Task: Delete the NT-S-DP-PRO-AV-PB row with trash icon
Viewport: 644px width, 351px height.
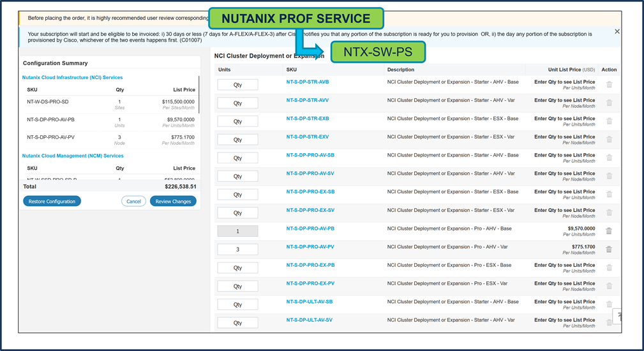Action: tap(609, 231)
